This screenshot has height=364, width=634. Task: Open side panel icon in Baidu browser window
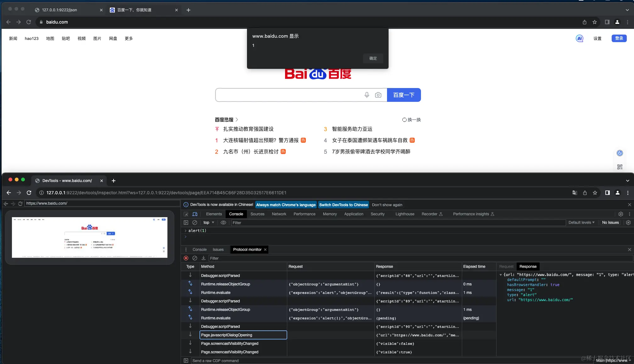607,22
